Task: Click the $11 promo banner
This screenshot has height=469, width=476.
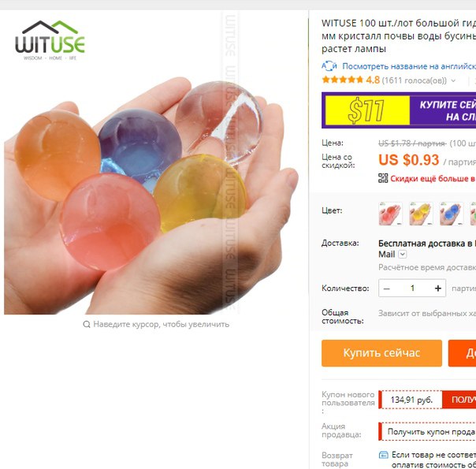Action: click(x=399, y=110)
